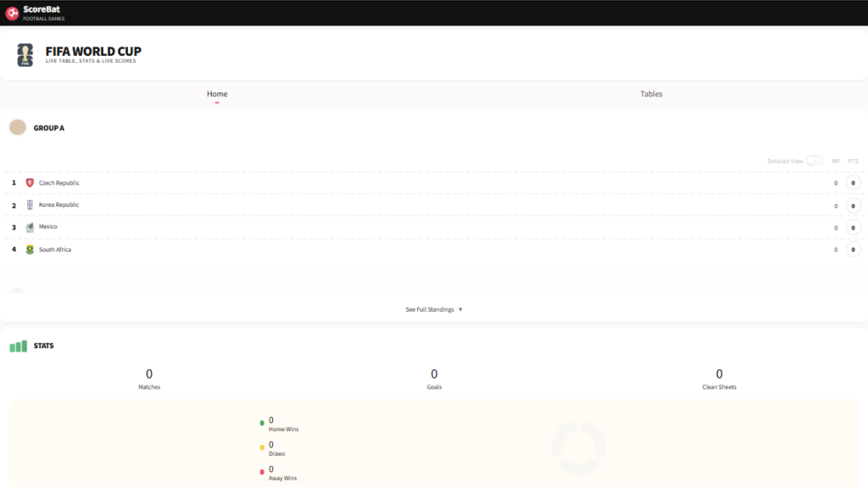Click the Mexico team crest
The width and height of the screenshot is (868, 487).
pyautogui.click(x=30, y=227)
